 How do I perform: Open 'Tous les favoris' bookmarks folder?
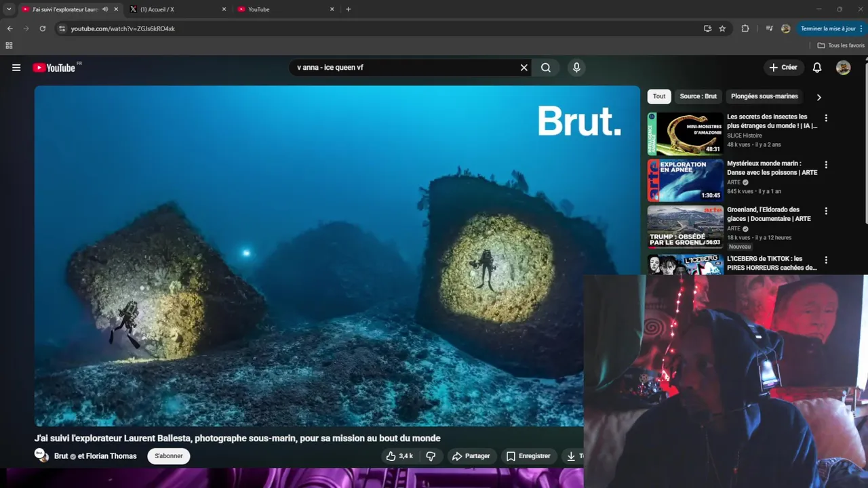coord(841,45)
